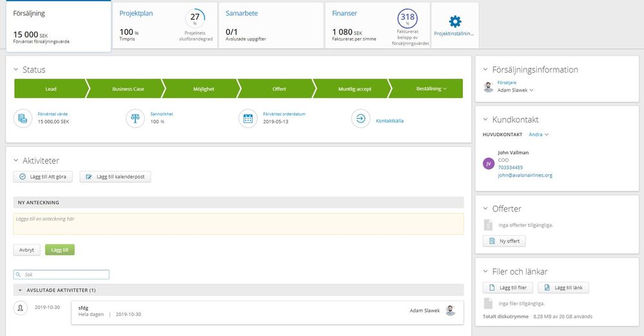Click the Försäljare label link
The width and height of the screenshot is (644, 336).
pyautogui.click(x=507, y=83)
